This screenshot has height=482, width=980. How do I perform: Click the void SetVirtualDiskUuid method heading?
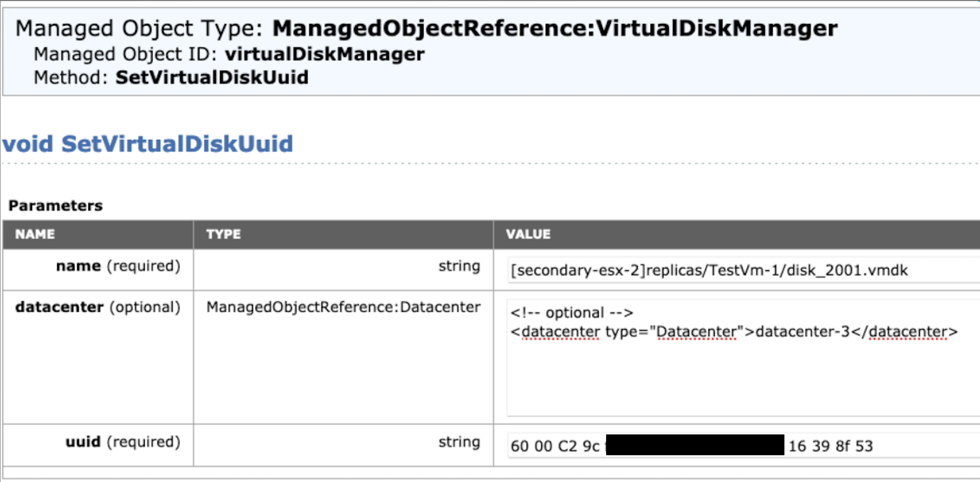coord(148,144)
